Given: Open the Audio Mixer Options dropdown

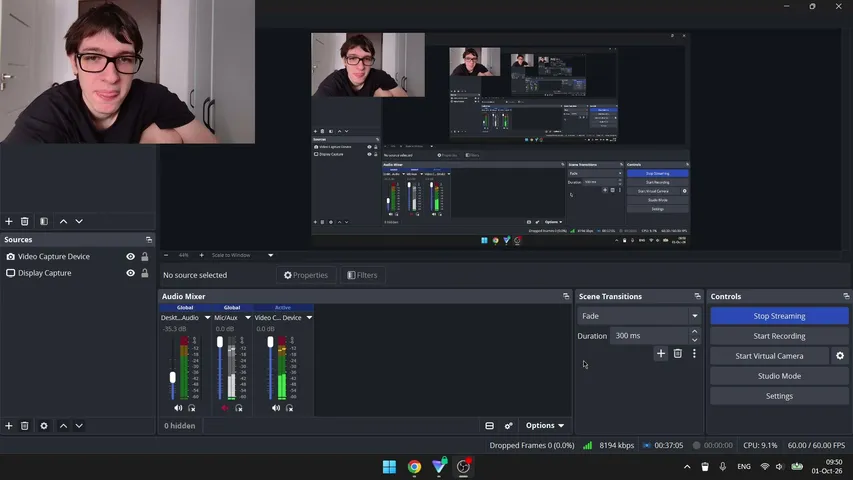Looking at the screenshot, I should pyautogui.click(x=545, y=426).
